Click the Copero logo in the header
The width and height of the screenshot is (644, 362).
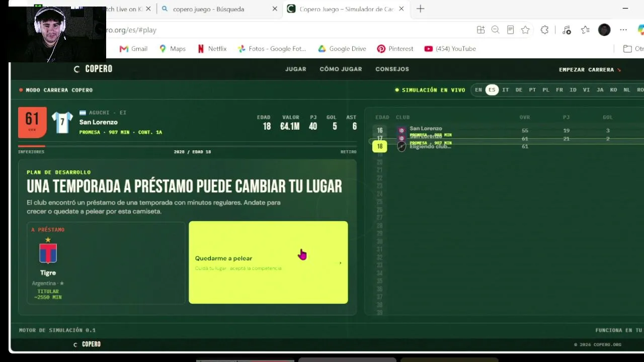pyautogui.click(x=93, y=69)
